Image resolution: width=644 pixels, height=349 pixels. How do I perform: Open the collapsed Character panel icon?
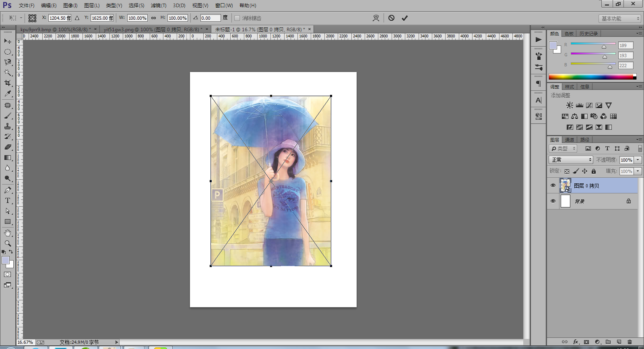click(x=539, y=100)
